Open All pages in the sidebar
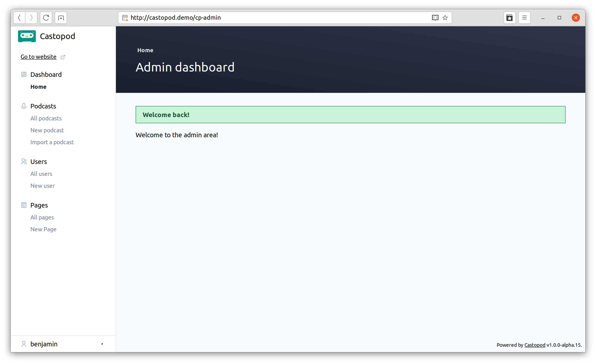 click(42, 217)
